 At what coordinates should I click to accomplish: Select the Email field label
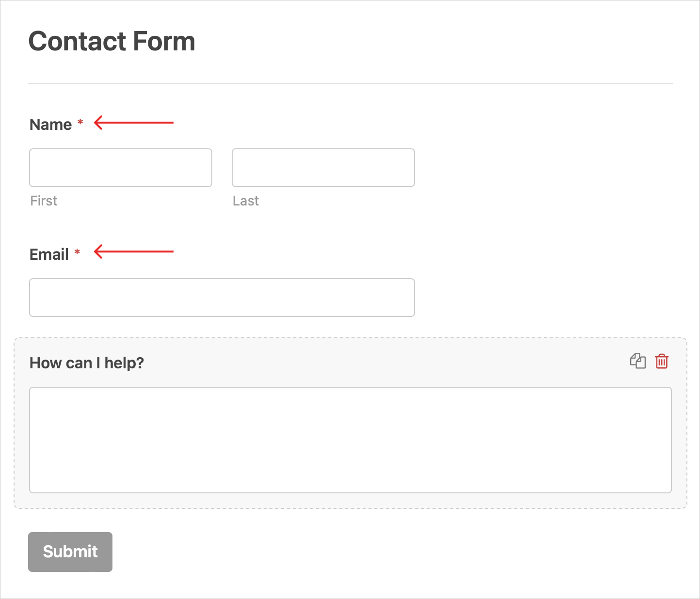49,254
